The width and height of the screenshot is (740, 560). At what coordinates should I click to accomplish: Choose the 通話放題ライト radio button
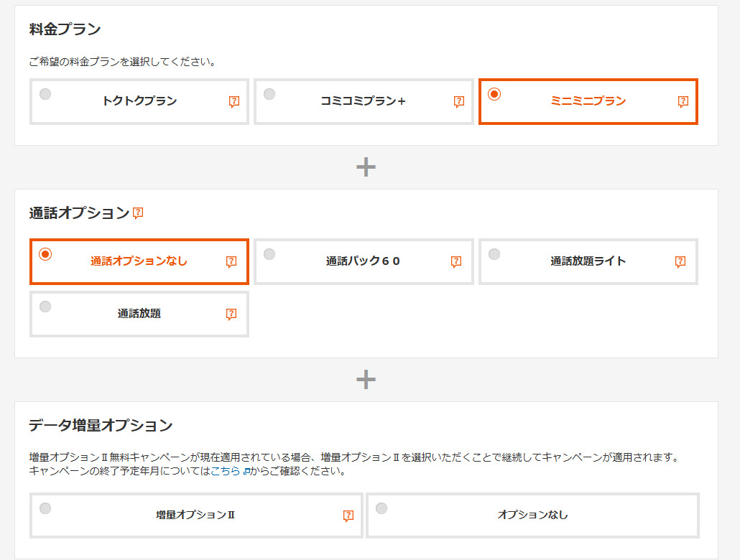click(494, 254)
